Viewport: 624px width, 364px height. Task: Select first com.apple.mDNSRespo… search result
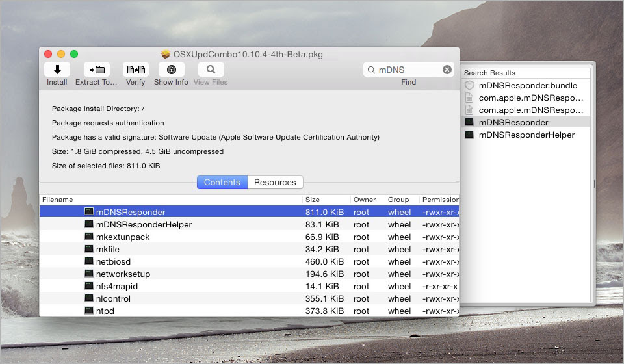531,98
